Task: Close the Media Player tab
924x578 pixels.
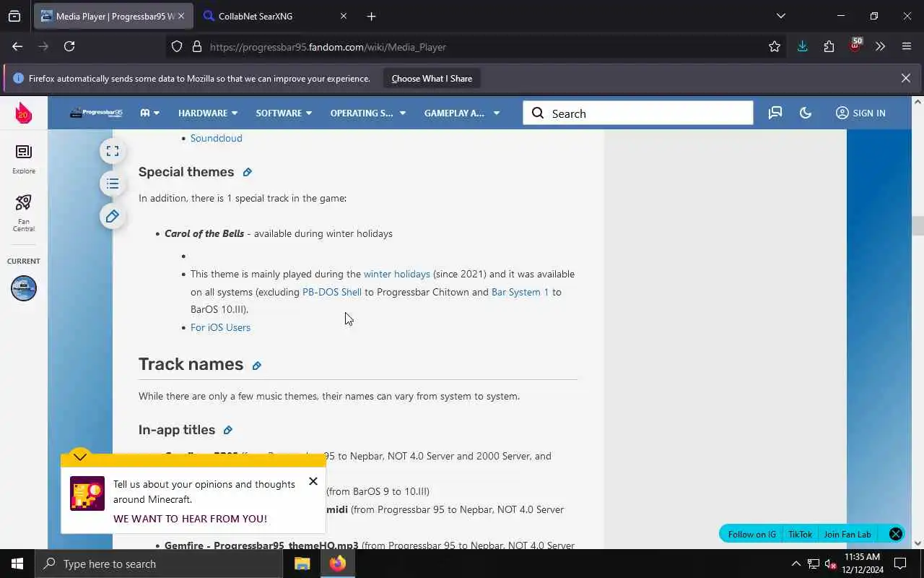Action: click(181, 16)
